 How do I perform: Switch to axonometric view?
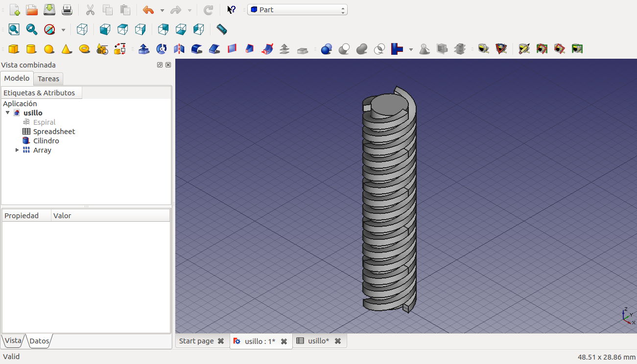coord(82,29)
